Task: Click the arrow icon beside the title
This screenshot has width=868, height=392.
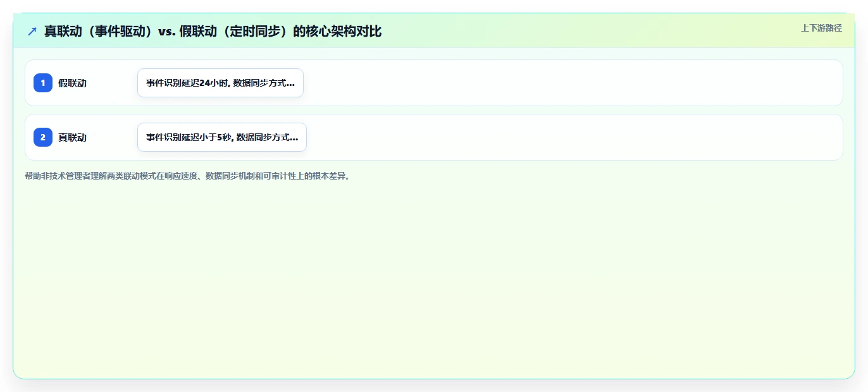Action: 32,31
